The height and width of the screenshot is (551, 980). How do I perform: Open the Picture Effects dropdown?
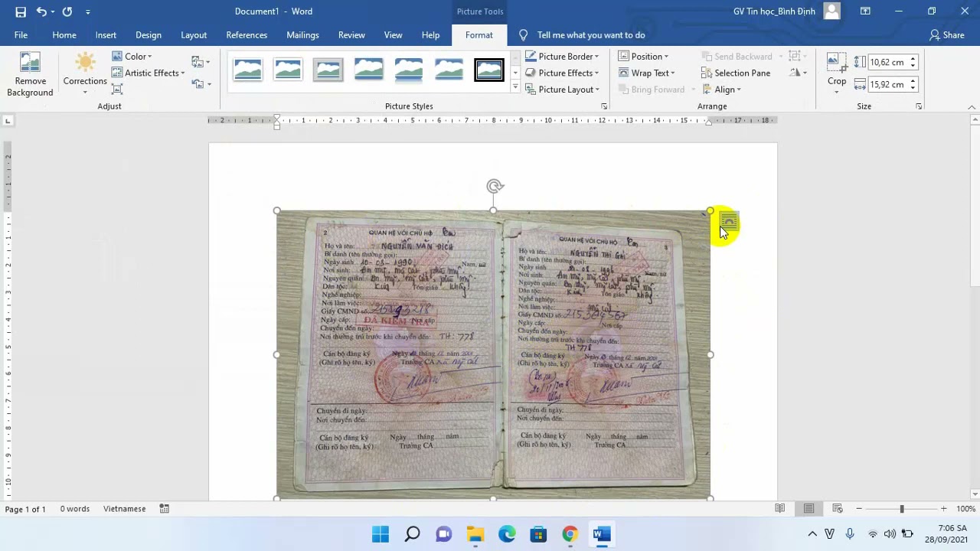pos(562,73)
